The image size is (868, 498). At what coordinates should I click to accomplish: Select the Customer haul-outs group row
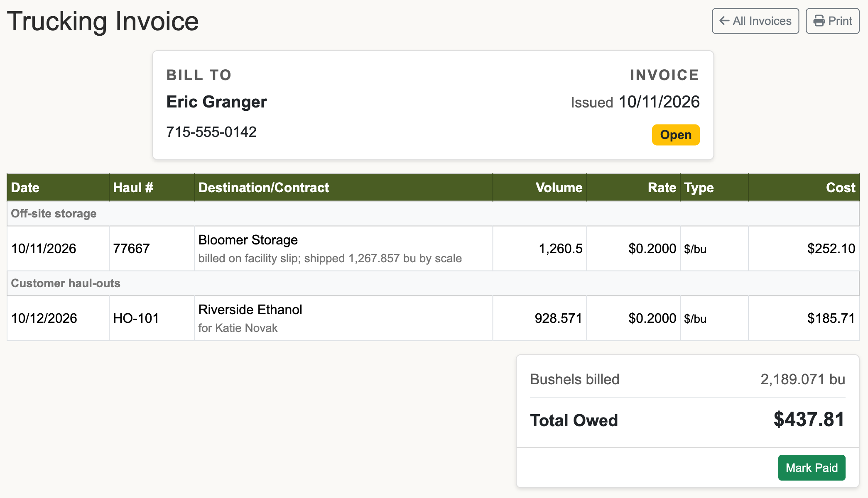point(433,283)
